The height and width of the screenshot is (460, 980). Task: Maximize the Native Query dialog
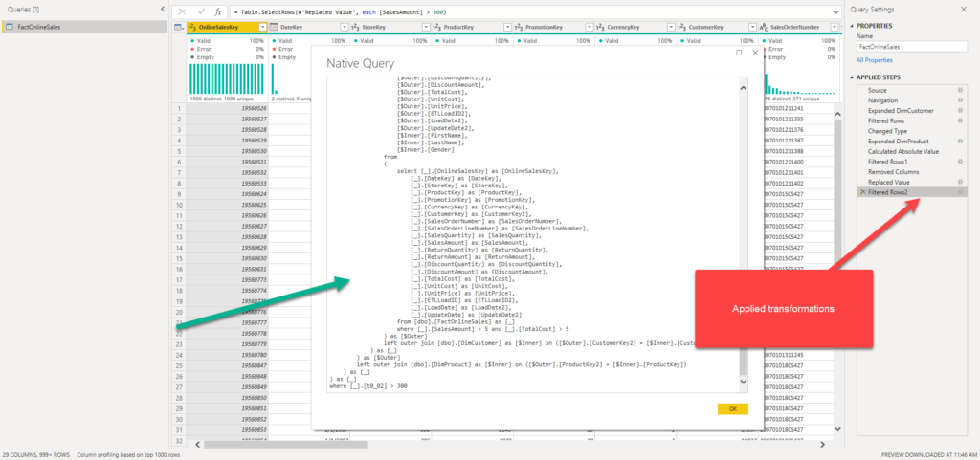tap(740, 53)
